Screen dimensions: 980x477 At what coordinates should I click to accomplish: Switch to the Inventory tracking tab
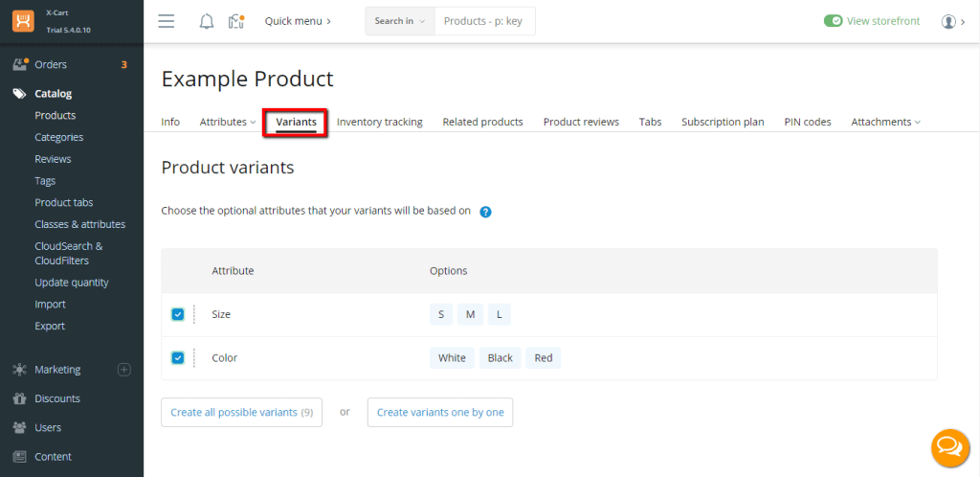[380, 122]
